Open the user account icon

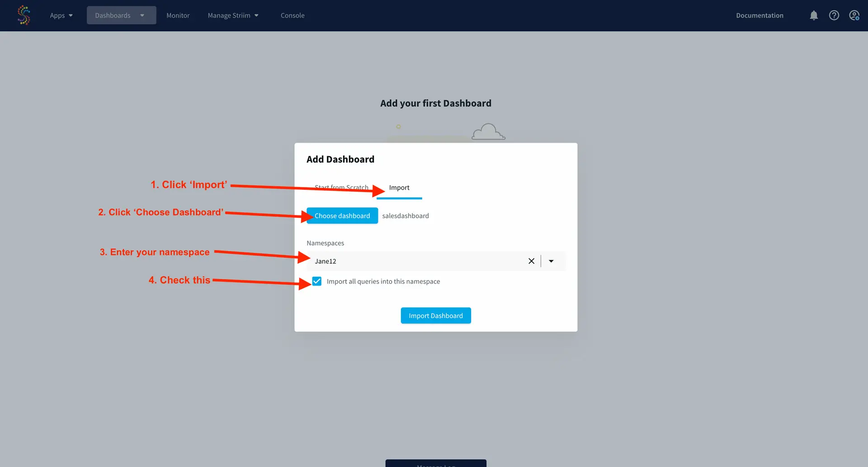click(854, 15)
